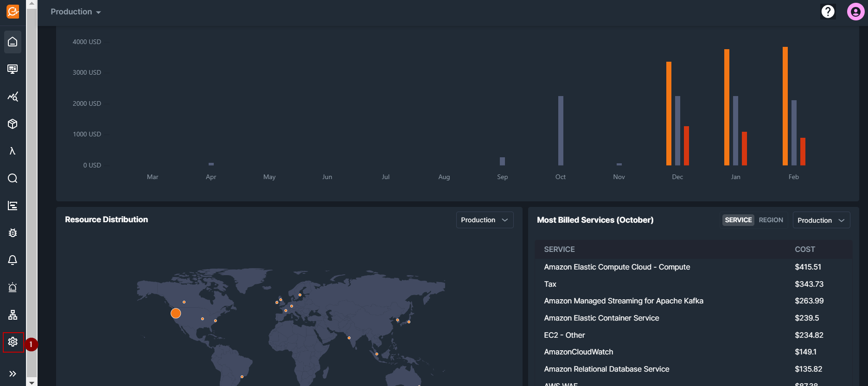This screenshot has height=386, width=868.
Task: Open the settings gear icon
Action: [x=13, y=342]
